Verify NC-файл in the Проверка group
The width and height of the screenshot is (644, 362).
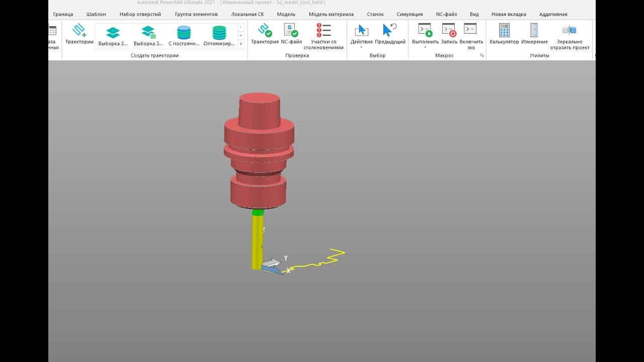(x=291, y=34)
